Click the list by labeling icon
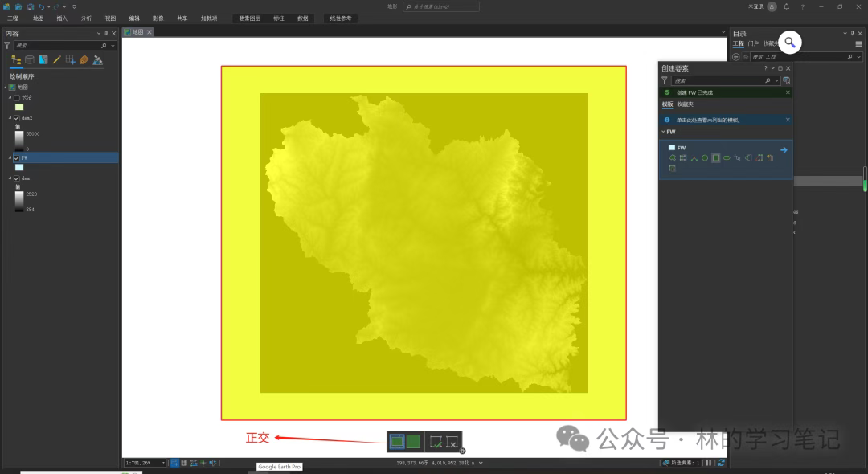This screenshot has width=868, height=474. (84, 59)
